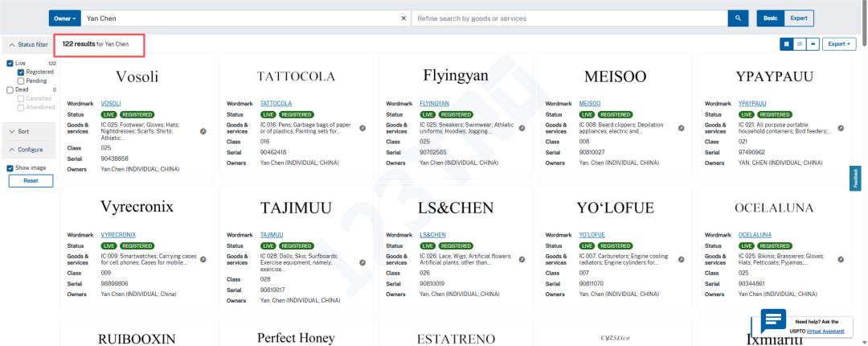The width and height of the screenshot is (868, 346).
Task: Expand the Sort section
Action: tap(28, 131)
